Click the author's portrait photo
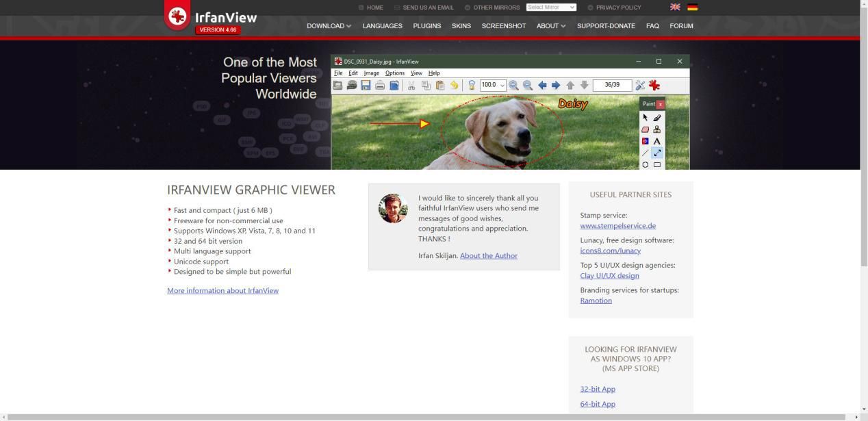 tap(393, 208)
